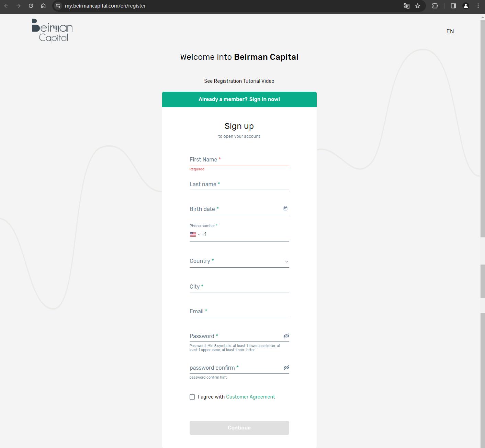Open the browser profile icon
The width and height of the screenshot is (485, 448).
tap(466, 6)
